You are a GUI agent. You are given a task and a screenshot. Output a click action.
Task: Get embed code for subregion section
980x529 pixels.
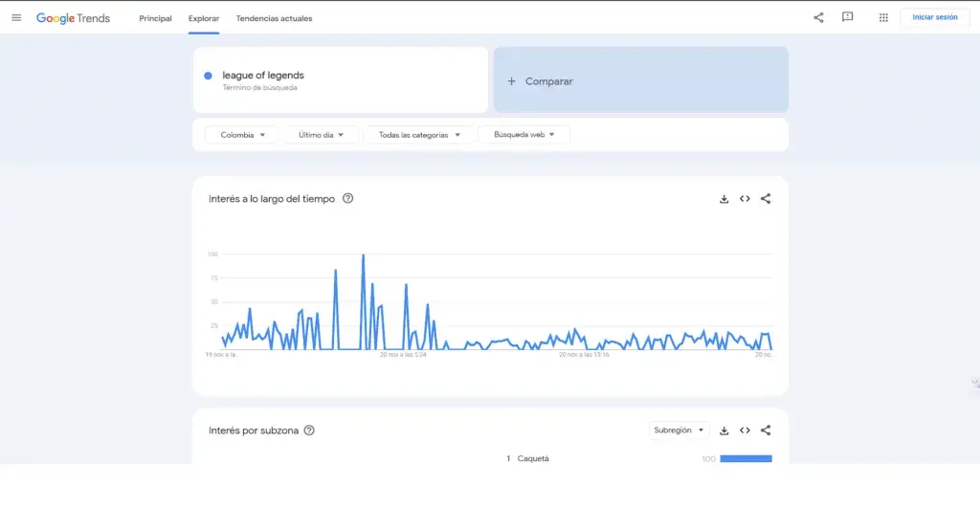[745, 430]
